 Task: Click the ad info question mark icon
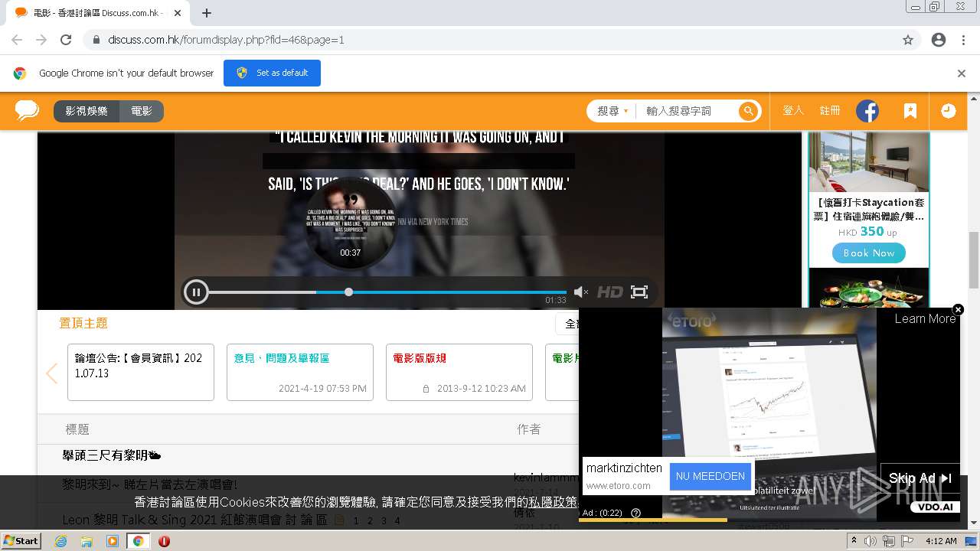[635, 514]
